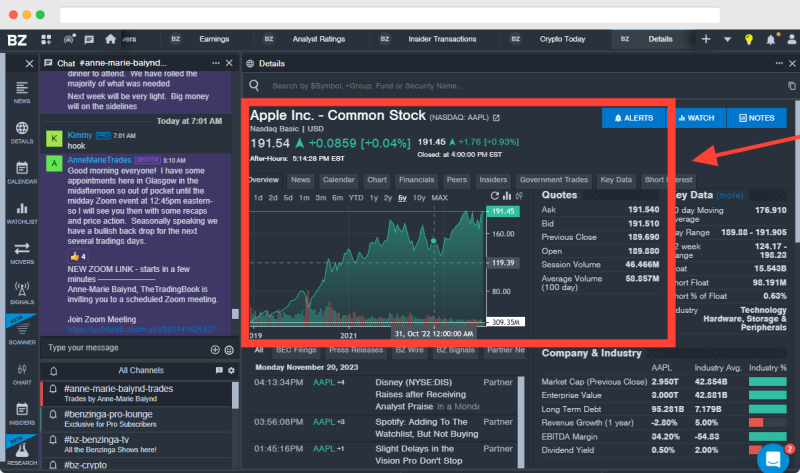The width and height of the screenshot is (800, 473).
Task: Add attachment with plus icon in chat
Action: click(x=215, y=350)
